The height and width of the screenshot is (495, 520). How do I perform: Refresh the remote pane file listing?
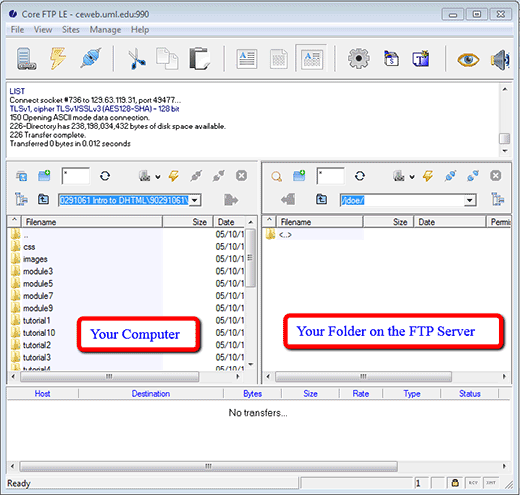[360, 176]
